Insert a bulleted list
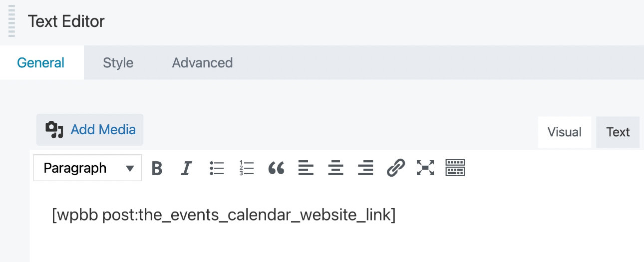 pyautogui.click(x=217, y=168)
